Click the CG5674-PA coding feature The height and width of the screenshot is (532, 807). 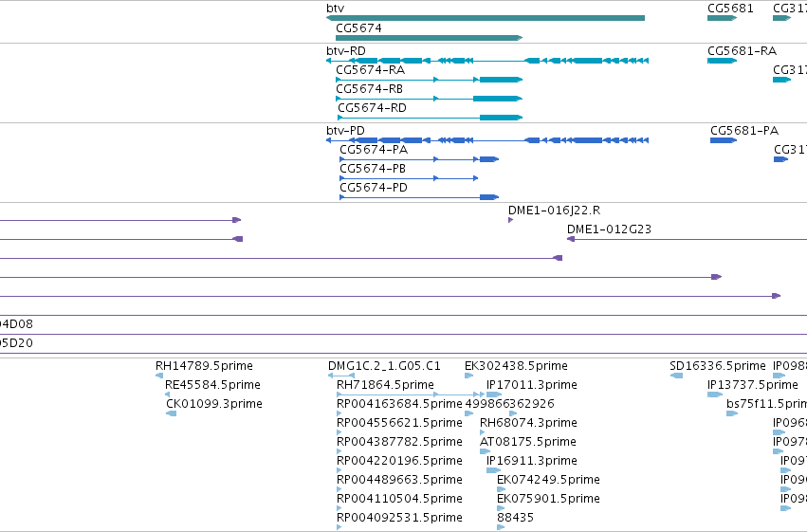click(x=419, y=159)
